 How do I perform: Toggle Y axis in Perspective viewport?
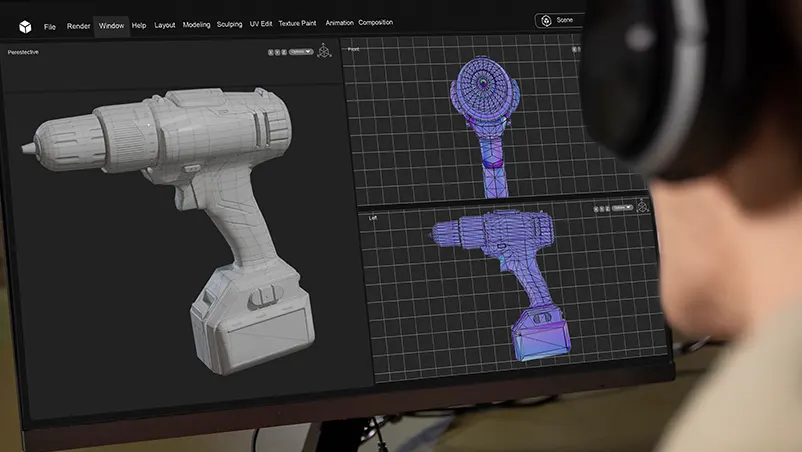pos(277,52)
